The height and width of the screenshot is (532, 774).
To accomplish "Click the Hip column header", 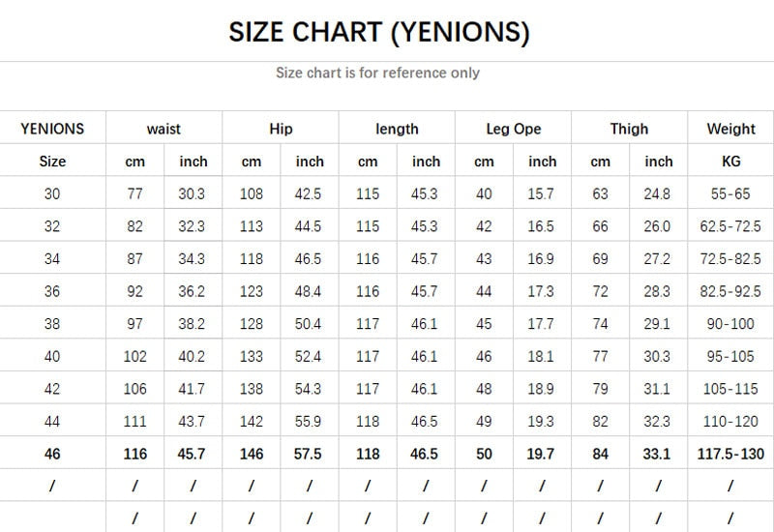I will point(281,129).
